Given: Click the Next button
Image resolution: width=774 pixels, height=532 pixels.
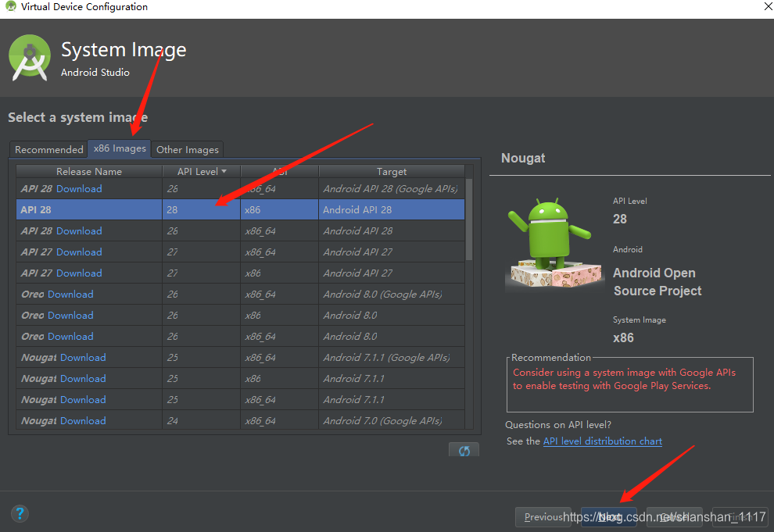Looking at the screenshot, I should [x=608, y=516].
